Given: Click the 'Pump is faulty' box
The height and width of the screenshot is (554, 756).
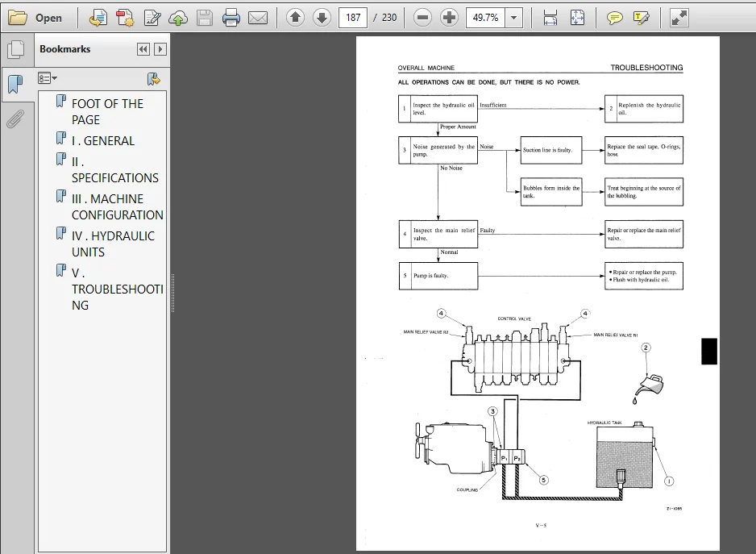Looking at the screenshot, I should (438, 276).
